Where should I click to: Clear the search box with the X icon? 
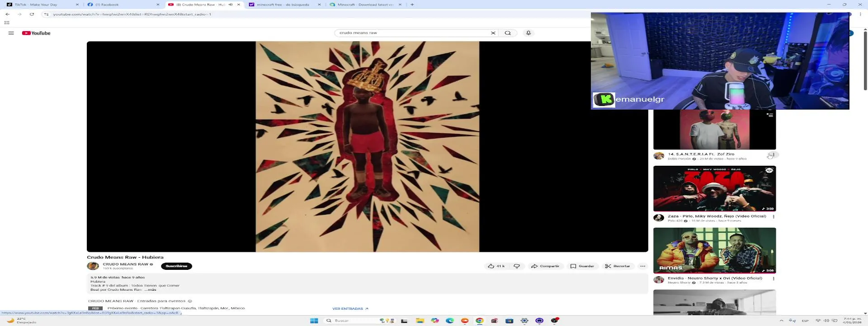[493, 33]
